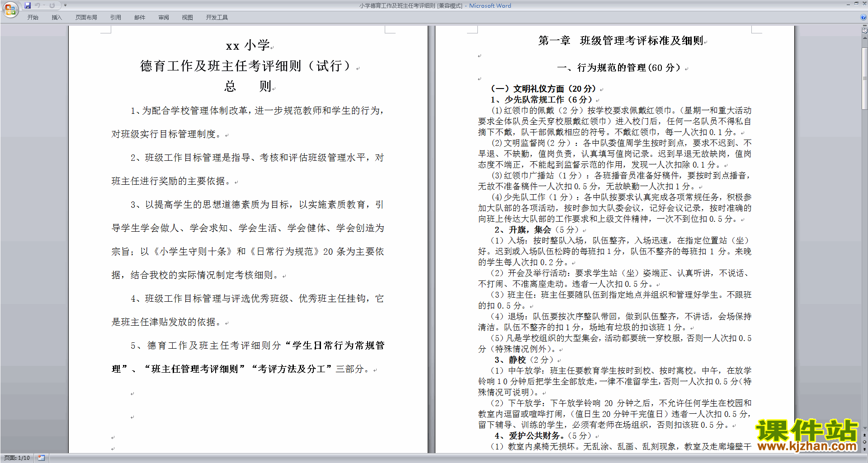Open the round Office Button menu
This screenshot has height=463, width=868.
coord(10,9)
